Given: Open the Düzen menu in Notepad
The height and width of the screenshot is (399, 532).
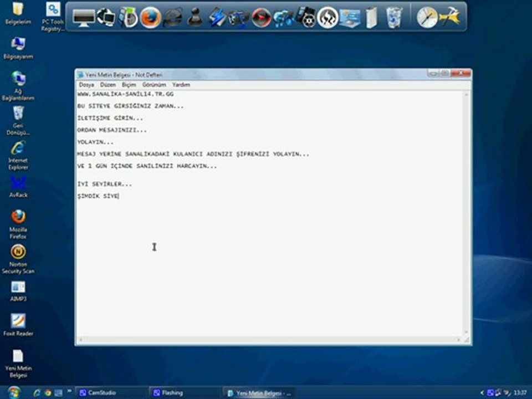Looking at the screenshot, I should tap(108, 84).
